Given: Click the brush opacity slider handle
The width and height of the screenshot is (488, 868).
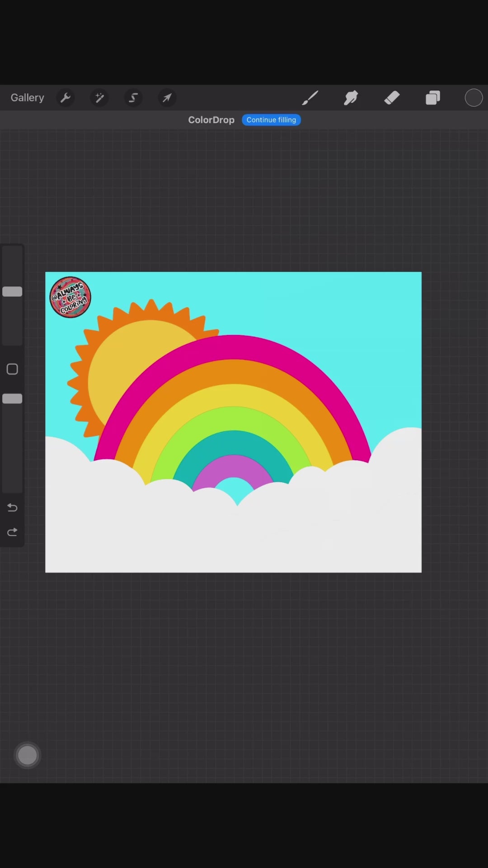Looking at the screenshot, I should coord(12,399).
